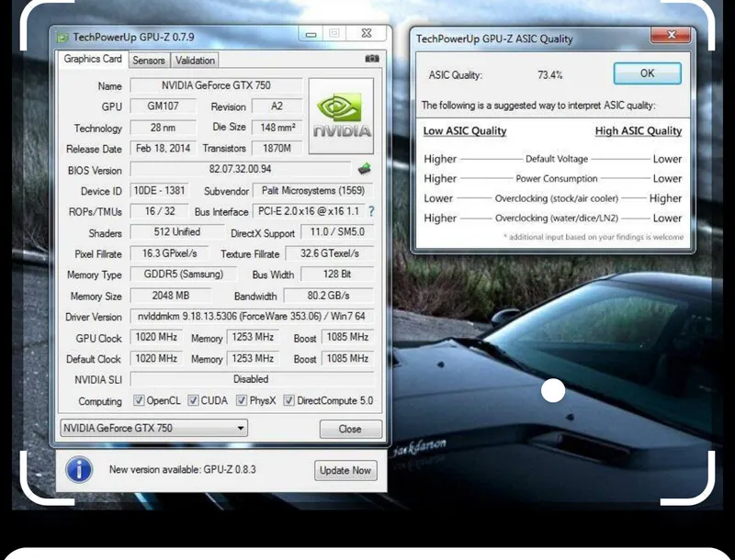735x560 pixels.
Task: Switch to the Graphics Card tab
Action: pyautogui.click(x=93, y=59)
